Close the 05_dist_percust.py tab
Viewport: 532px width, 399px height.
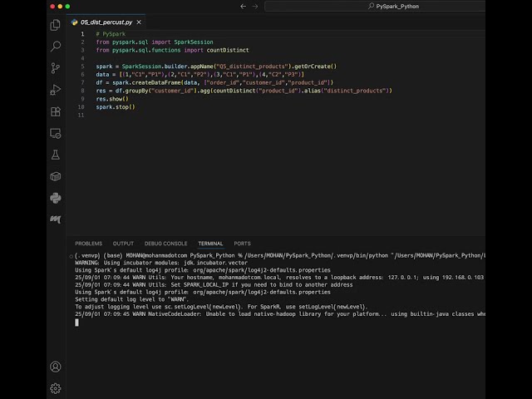[x=139, y=22]
